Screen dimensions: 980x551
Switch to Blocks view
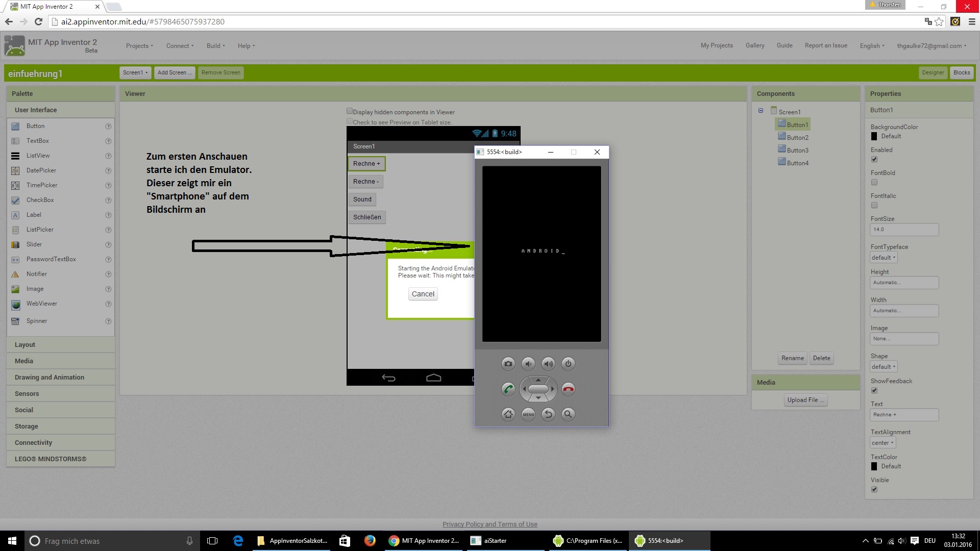tap(962, 72)
